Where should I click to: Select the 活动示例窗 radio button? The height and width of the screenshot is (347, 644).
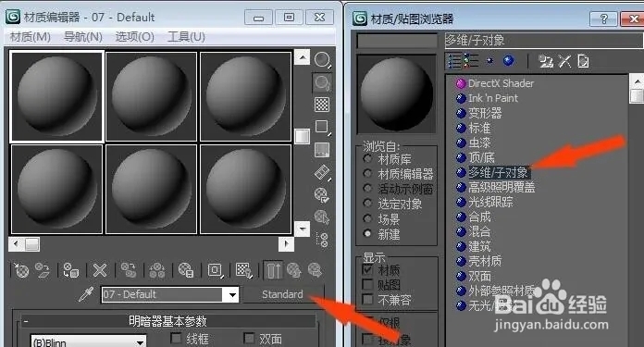pyautogui.click(x=367, y=189)
